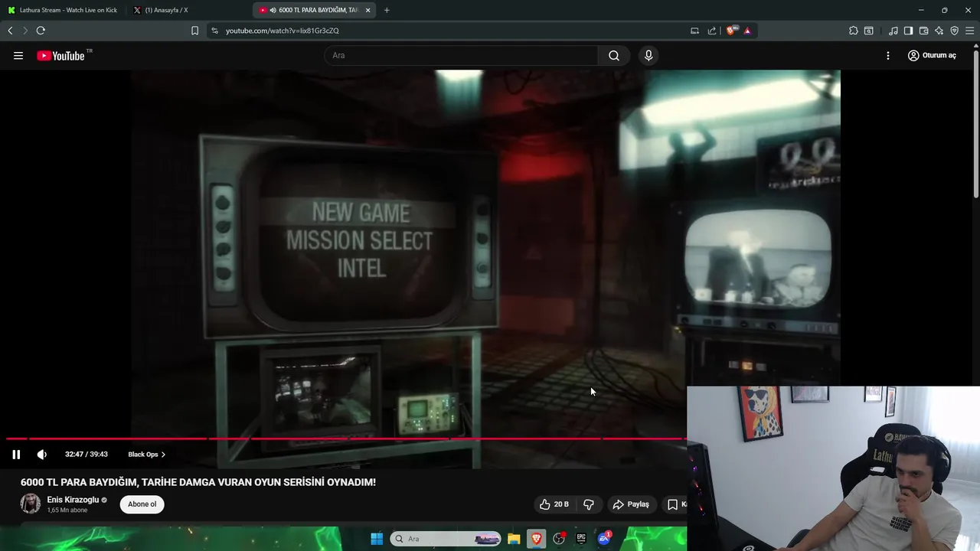
Task: Open Brave Shields lion icon
Action: pos(731,31)
